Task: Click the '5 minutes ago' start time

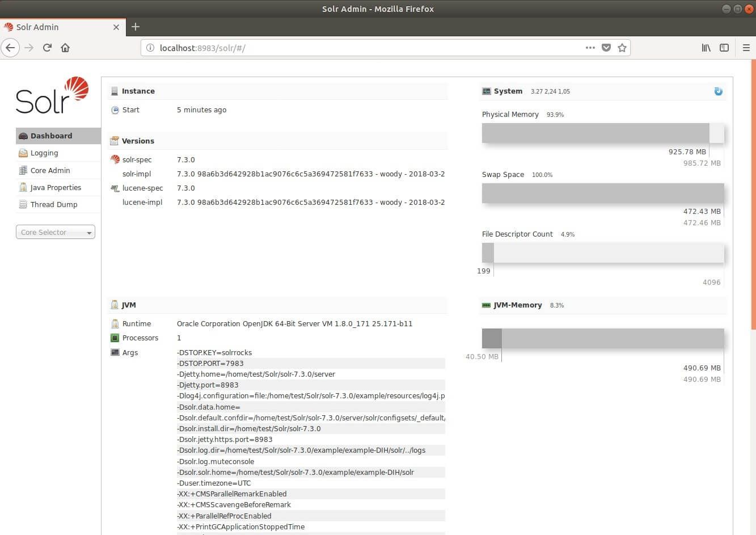Action: click(x=201, y=110)
